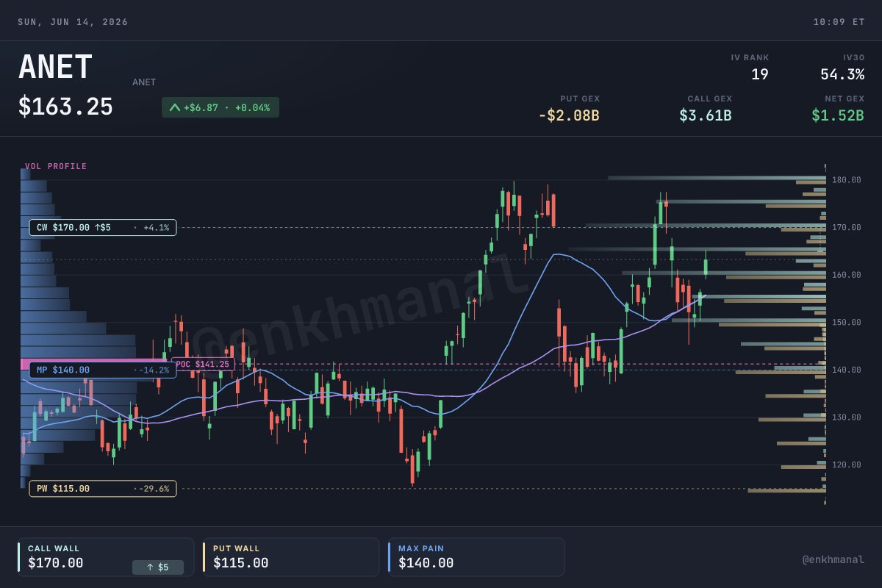Image resolution: width=882 pixels, height=588 pixels.
Task: Click the POC $141.25 chart label
Action: [204, 364]
